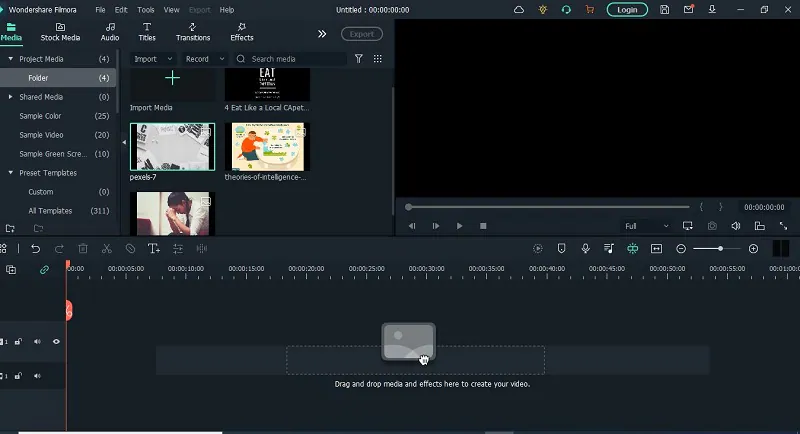
Task: Open the Record dropdown
Action: 205,59
